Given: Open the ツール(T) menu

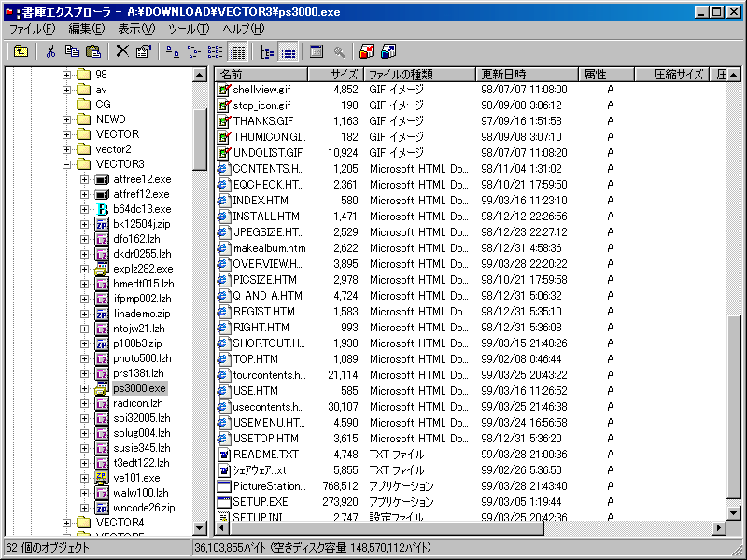Looking at the screenshot, I should pyautogui.click(x=190, y=29).
